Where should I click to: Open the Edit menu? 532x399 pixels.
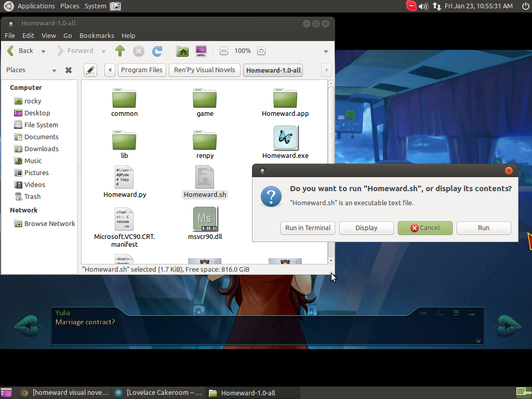(28, 36)
